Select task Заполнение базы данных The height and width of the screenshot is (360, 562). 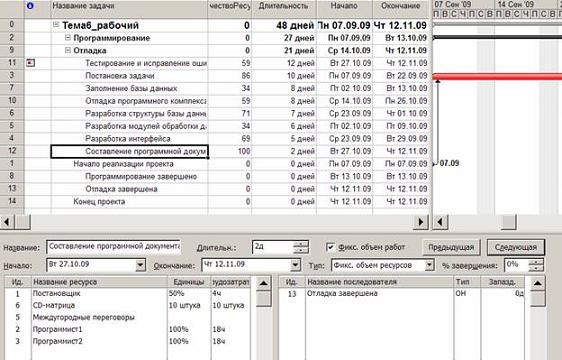click(131, 88)
